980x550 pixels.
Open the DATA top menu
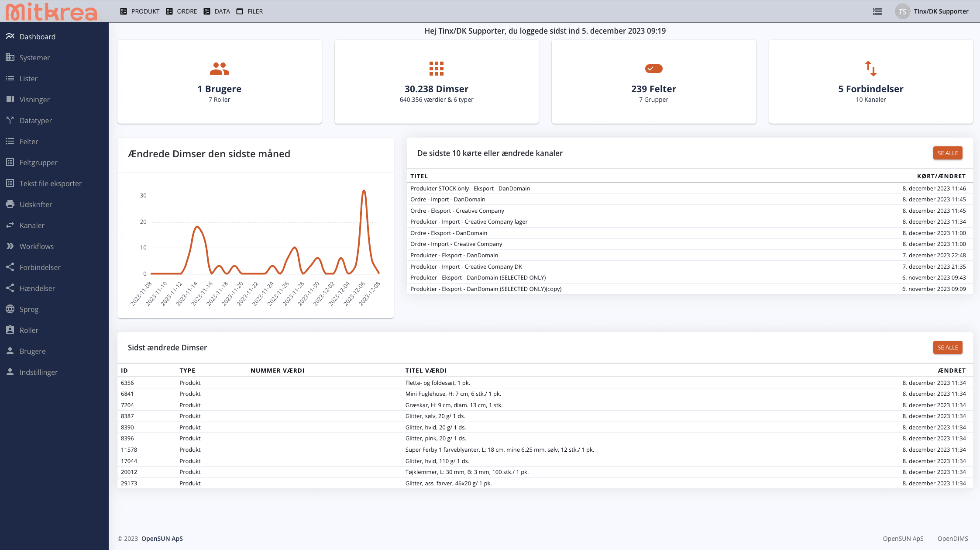(x=217, y=11)
